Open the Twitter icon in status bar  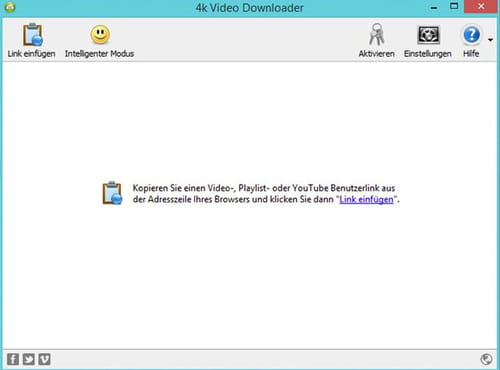point(29,359)
